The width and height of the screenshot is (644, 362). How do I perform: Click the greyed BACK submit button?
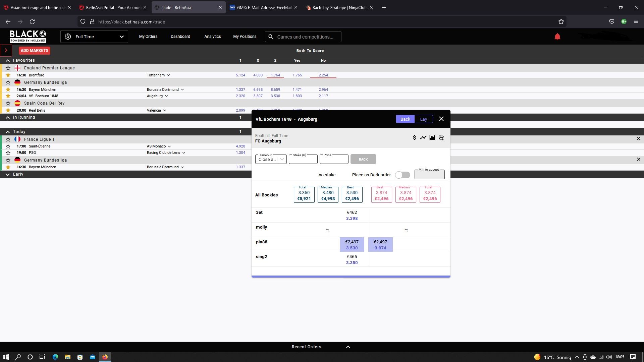click(363, 159)
